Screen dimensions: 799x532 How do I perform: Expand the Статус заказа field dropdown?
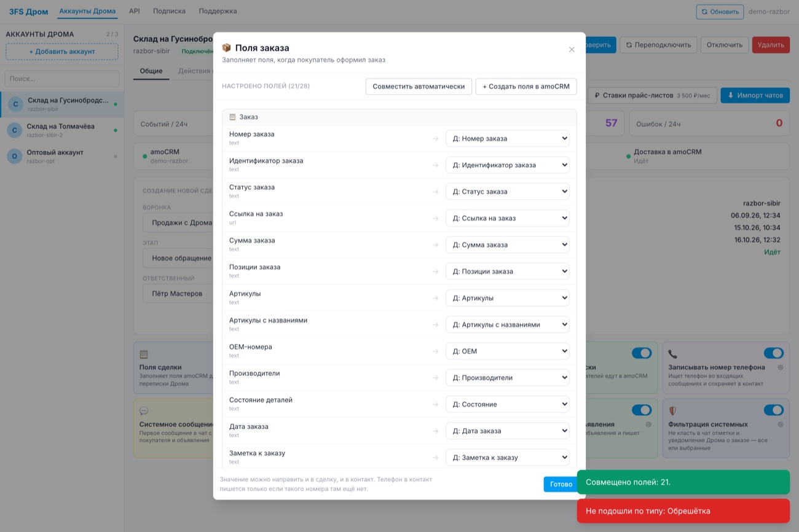tap(508, 192)
